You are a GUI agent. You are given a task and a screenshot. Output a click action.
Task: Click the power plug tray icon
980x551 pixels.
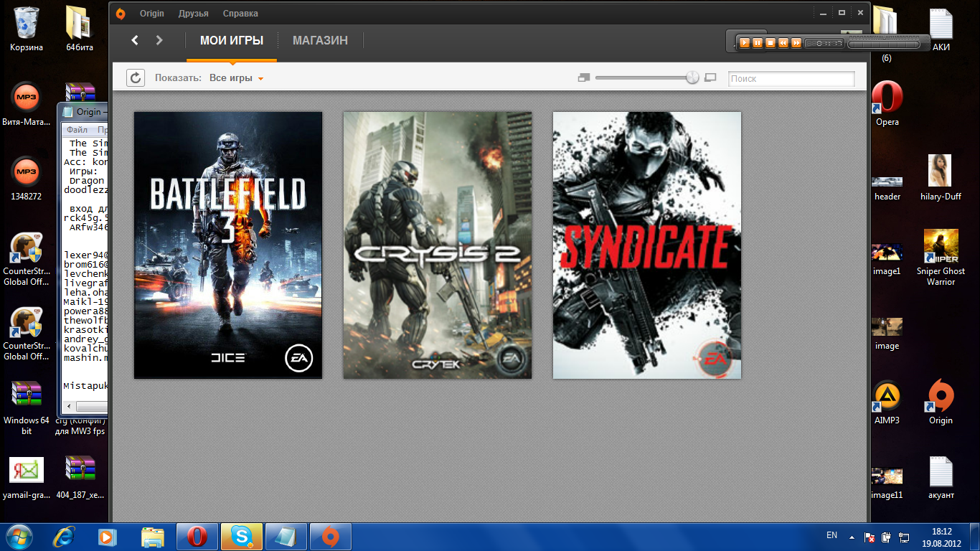(x=886, y=537)
